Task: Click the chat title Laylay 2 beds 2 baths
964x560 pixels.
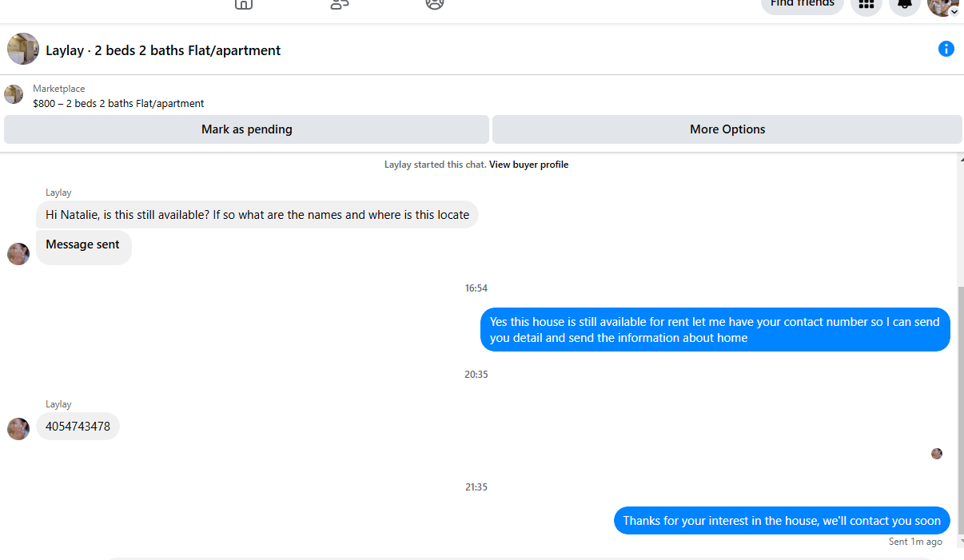Action: pos(163,50)
